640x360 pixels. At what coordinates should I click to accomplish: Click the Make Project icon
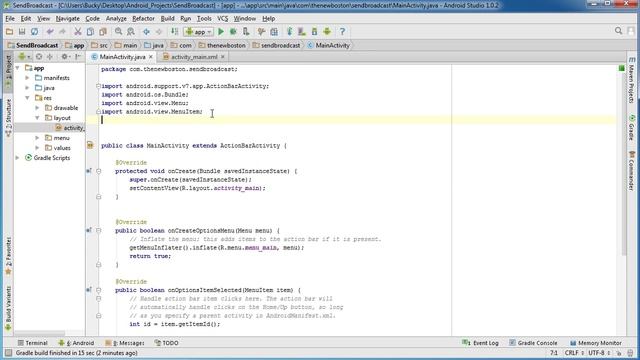(174, 31)
